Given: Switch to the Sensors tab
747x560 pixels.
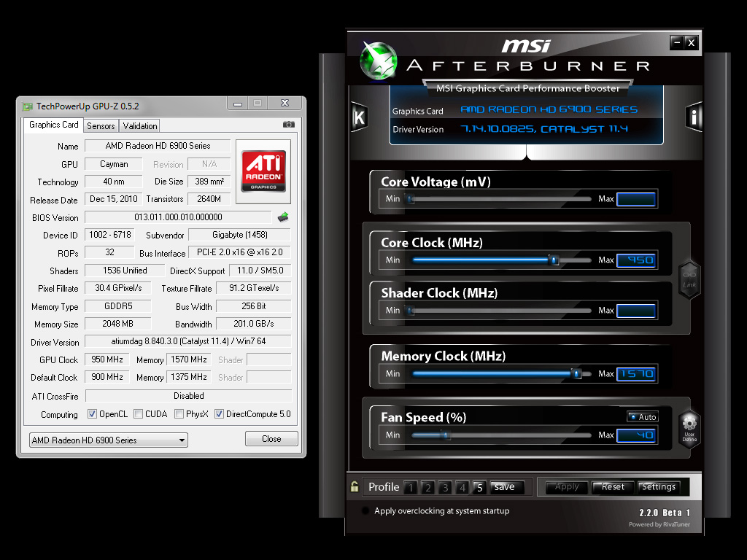Looking at the screenshot, I should [x=101, y=125].
